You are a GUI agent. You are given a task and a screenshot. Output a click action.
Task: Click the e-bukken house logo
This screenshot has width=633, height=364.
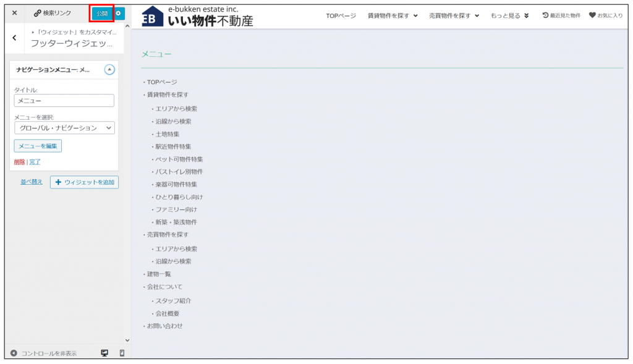tap(153, 17)
